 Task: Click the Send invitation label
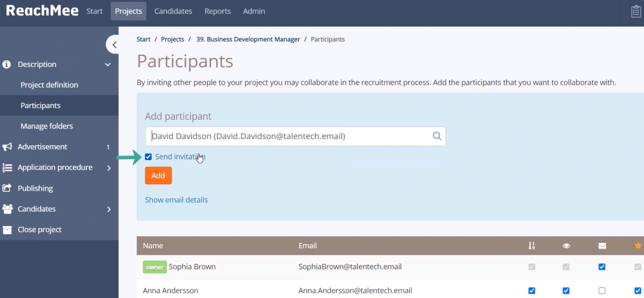(180, 157)
